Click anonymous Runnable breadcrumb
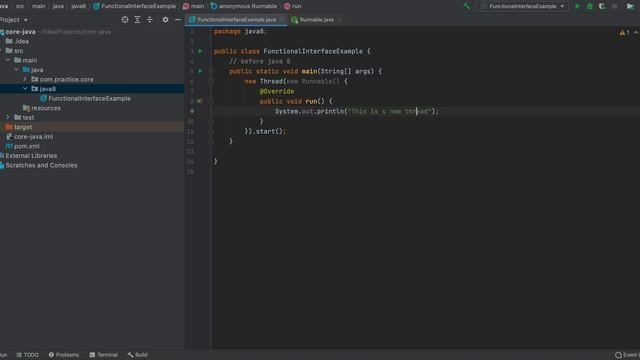Viewport: 640px width, 360px height. tap(244, 6)
